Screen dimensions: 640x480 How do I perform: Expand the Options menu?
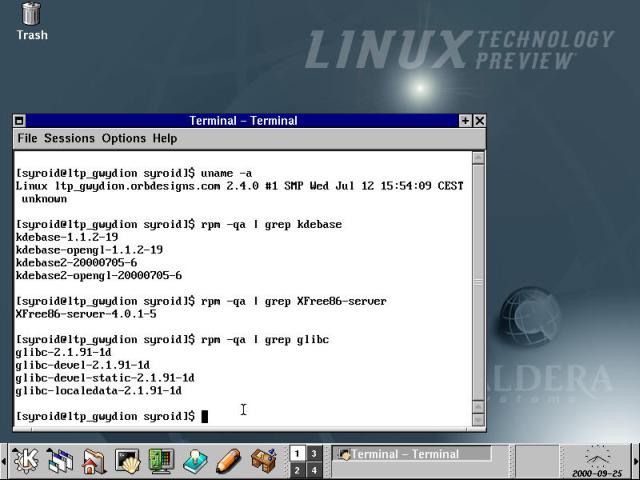coord(123,138)
